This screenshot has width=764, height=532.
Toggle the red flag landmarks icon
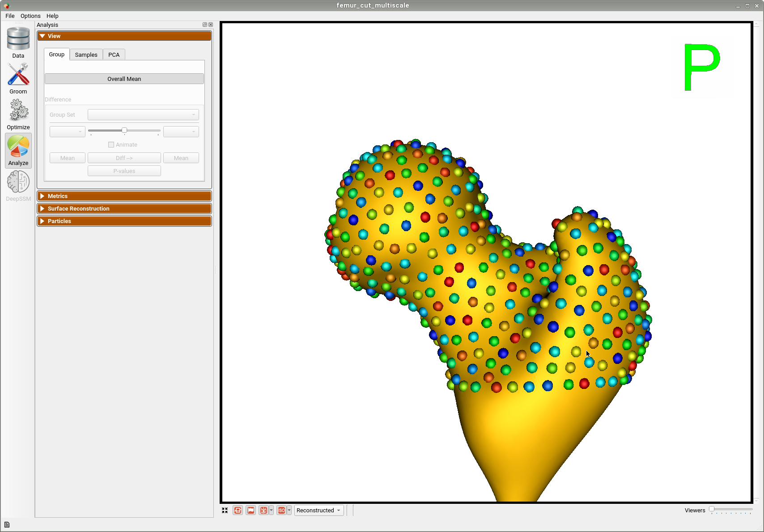click(x=251, y=510)
